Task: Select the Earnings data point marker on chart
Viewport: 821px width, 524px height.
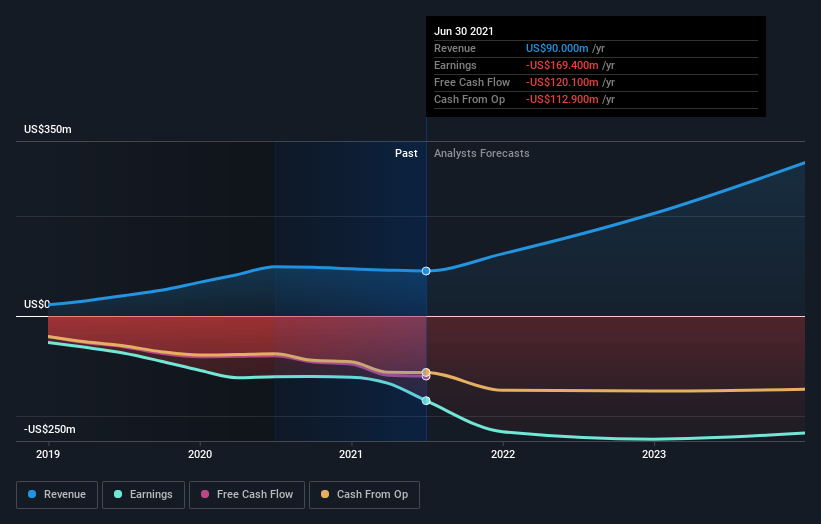Action: (x=426, y=400)
